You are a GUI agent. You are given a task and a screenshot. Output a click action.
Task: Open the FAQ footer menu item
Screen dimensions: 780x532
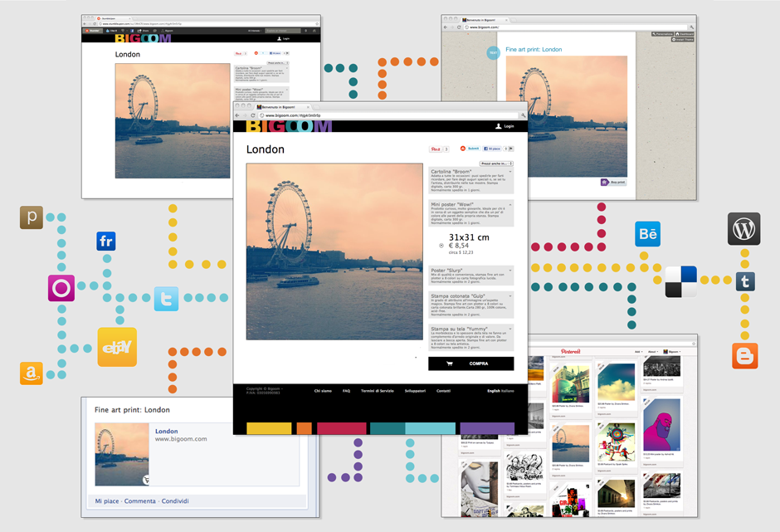tap(346, 390)
